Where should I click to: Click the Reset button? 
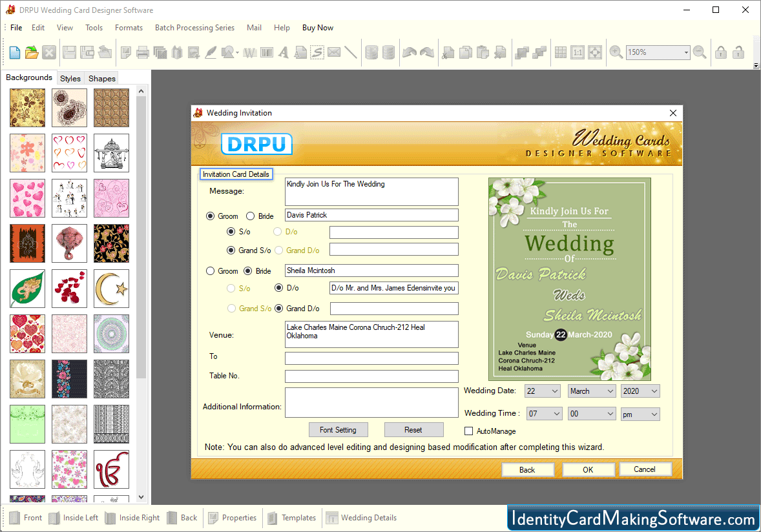click(413, 430)
